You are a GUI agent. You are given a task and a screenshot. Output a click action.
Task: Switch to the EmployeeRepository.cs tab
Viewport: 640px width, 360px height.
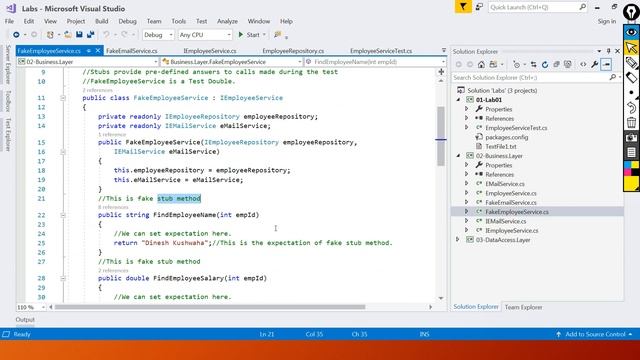(293, 51)
